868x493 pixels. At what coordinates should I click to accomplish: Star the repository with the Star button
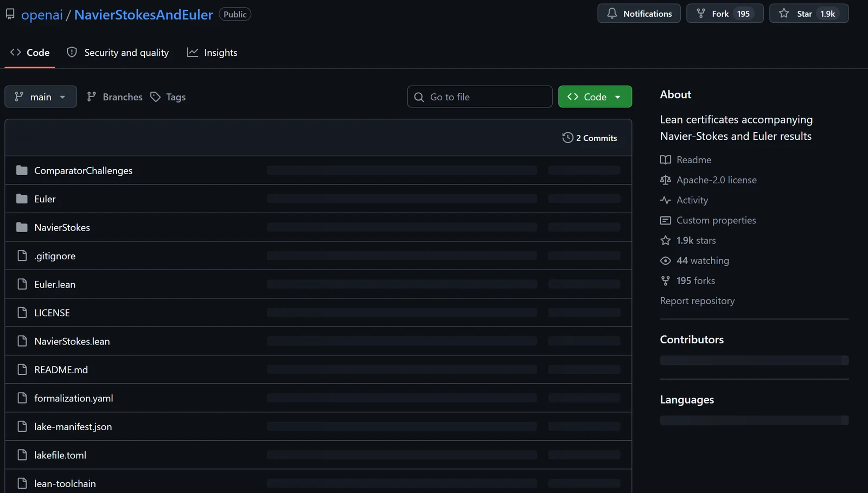pyautogui.click(x=809, y=14)
